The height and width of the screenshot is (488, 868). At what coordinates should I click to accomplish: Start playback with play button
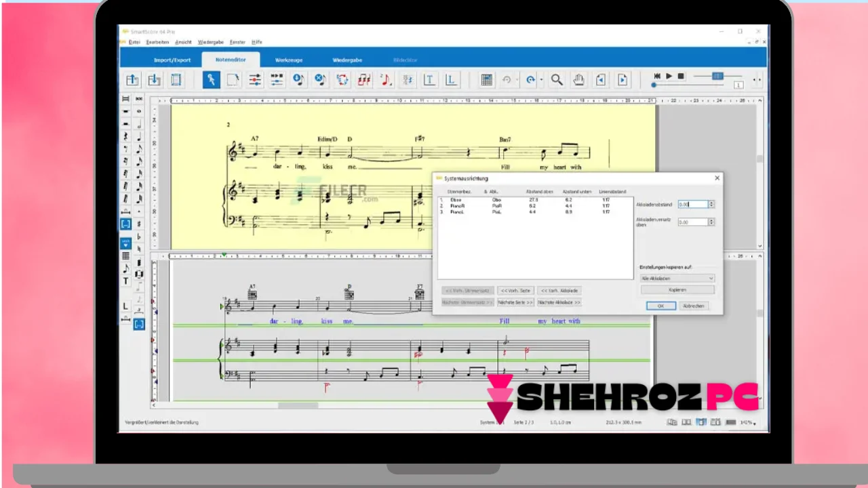pyautogui.click(x=669, y=76)
